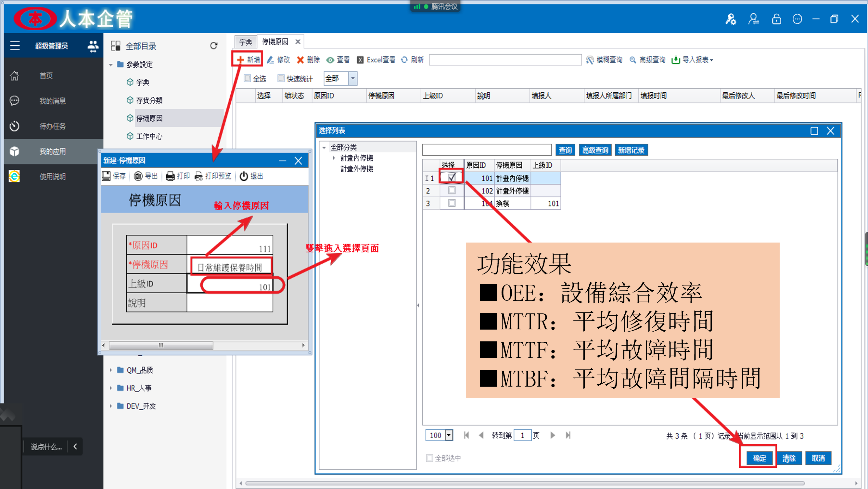Click the 打印 print icon

(x=170, y=176)
